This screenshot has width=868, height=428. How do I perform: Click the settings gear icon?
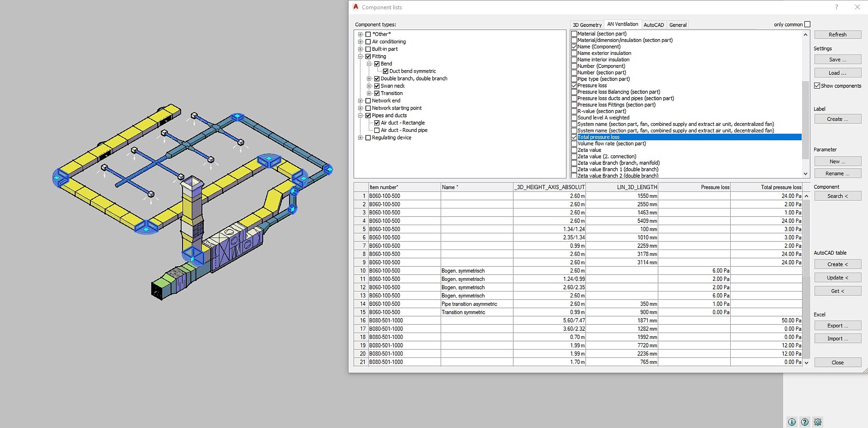(818, 422)
